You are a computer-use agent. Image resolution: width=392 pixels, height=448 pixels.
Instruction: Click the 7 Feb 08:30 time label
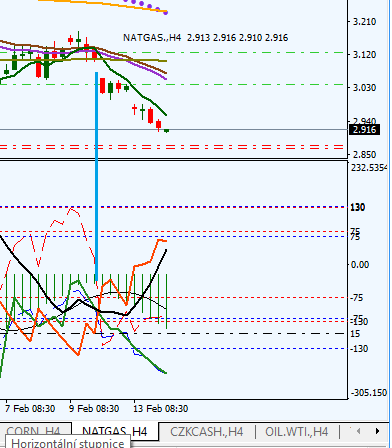click(30, 408)
